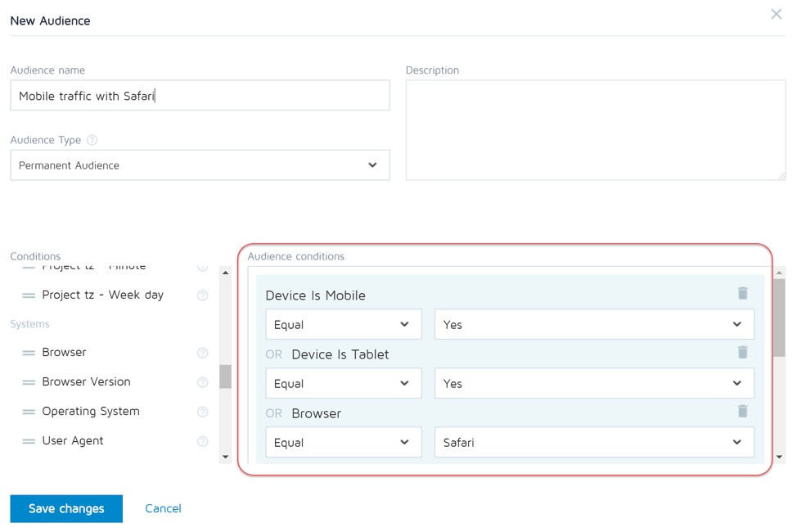Open the Audience Type dropdown
The height and width of the screenshot is (532, 797).
pos(200,165)
